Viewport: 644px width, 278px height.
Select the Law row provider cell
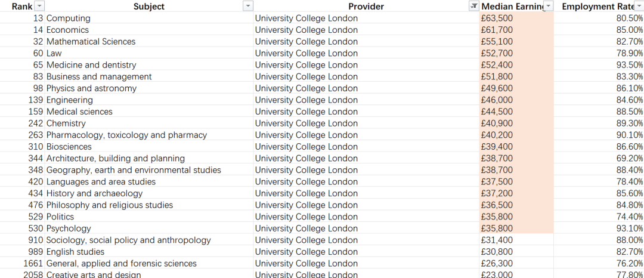[366, 53]
